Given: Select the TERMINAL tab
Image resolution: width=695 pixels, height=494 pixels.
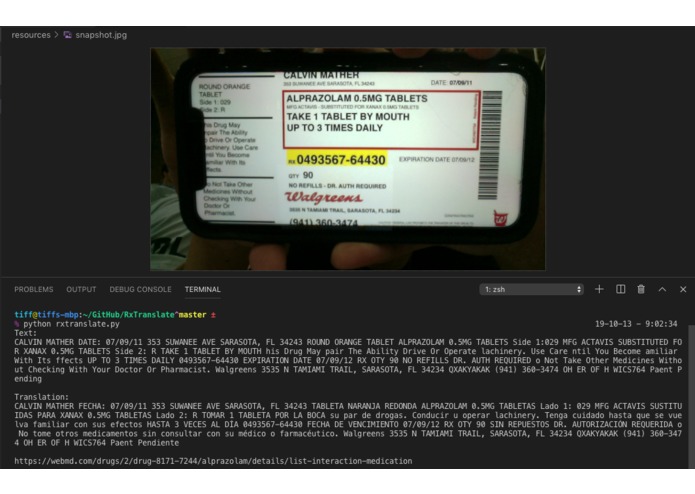Looking at the screenshot, I should [203, 289].
